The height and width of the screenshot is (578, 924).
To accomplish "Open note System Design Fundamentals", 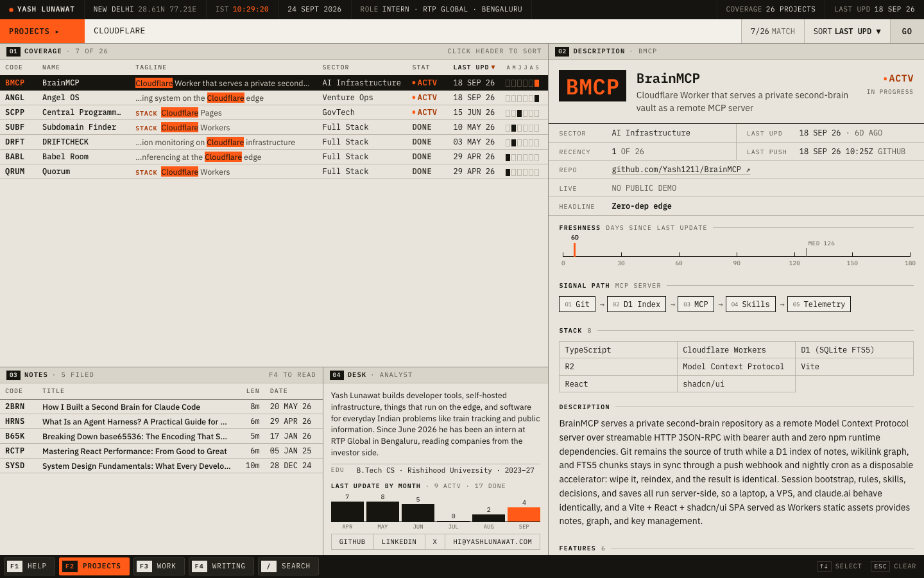I will point(161,466).
